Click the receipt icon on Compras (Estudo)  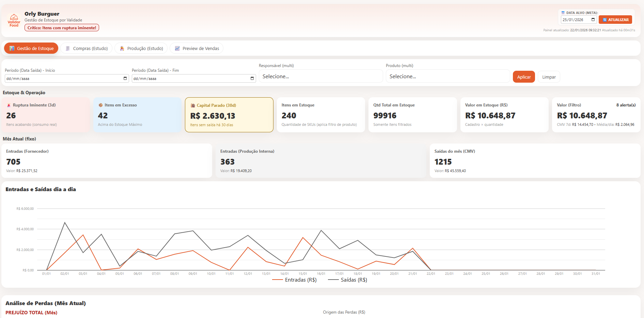pyautogui.click(x=67, y=48)
